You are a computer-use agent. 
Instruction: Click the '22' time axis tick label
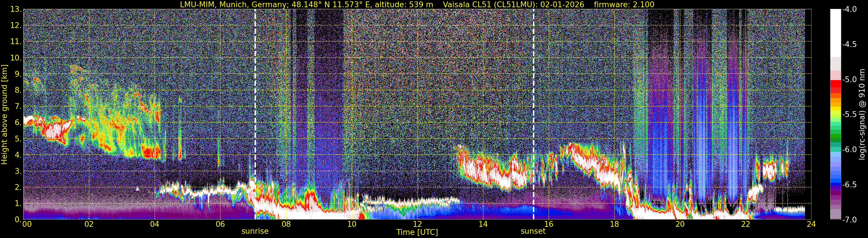click(746, 224)
